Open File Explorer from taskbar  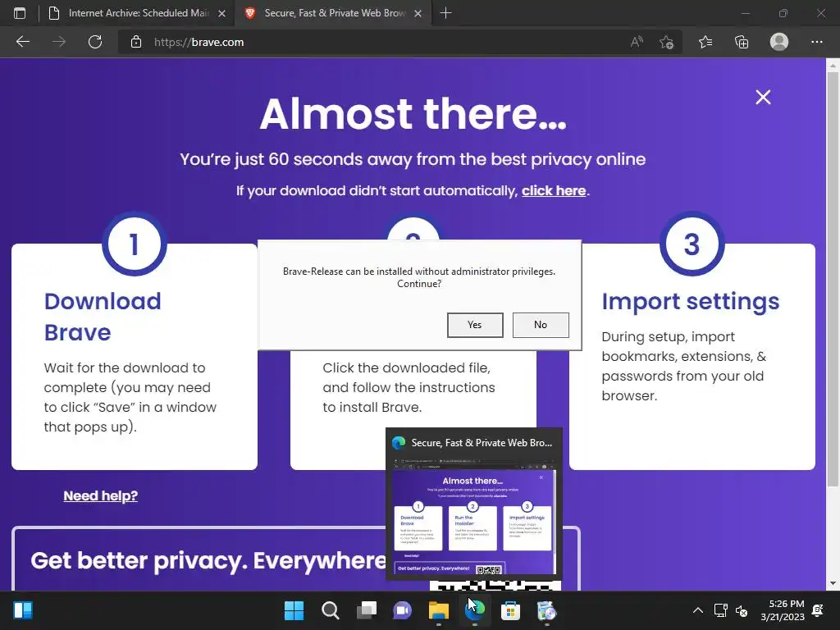[438, 610]
